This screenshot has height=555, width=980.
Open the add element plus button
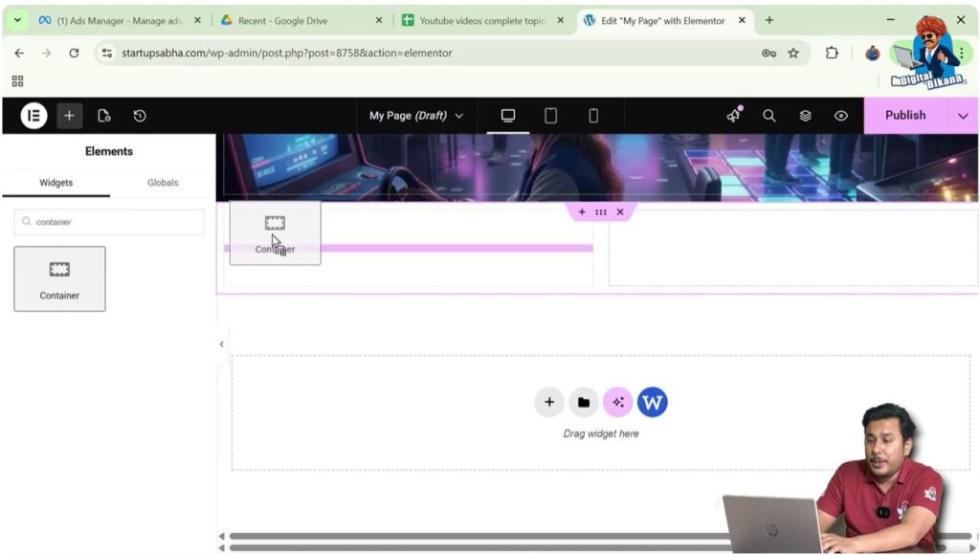pos(69,116)
